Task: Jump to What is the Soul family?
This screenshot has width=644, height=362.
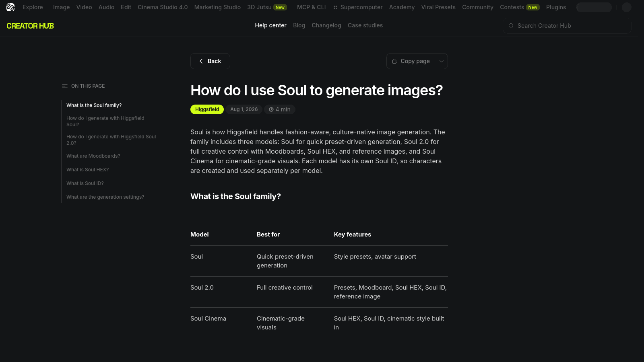Action: click(x=94, y=105)
